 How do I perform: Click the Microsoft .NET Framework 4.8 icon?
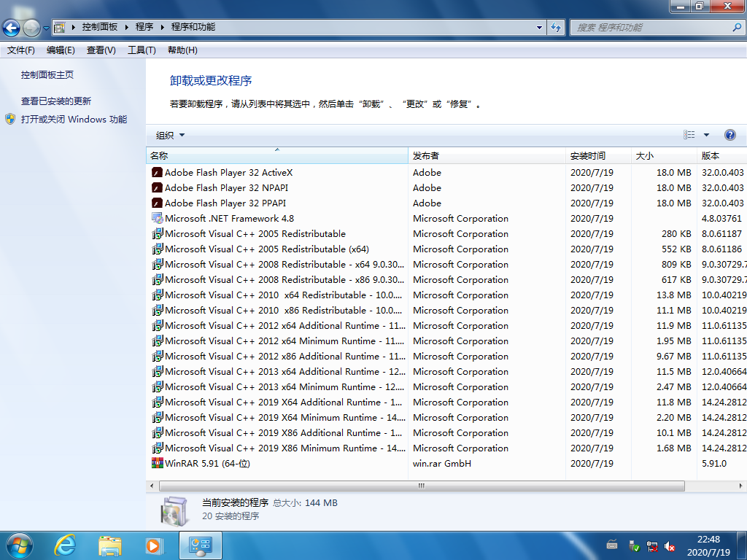tap(157, 219)
